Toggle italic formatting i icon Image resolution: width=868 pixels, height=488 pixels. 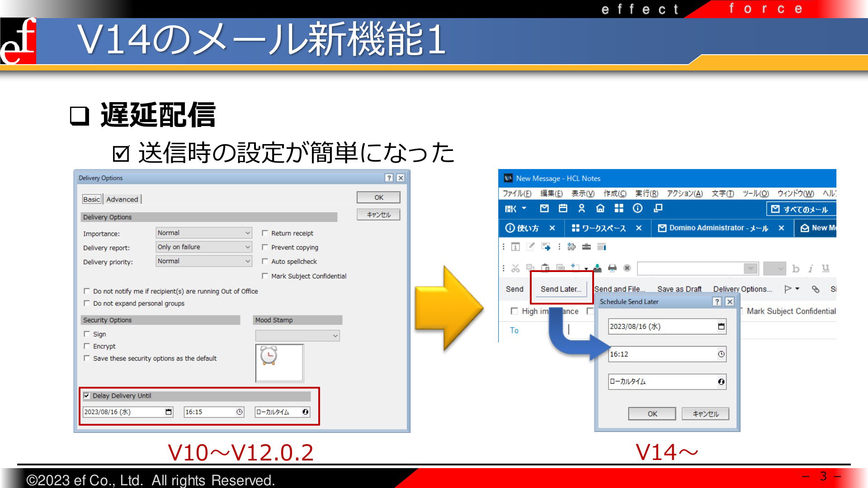(x=811, y=269)
